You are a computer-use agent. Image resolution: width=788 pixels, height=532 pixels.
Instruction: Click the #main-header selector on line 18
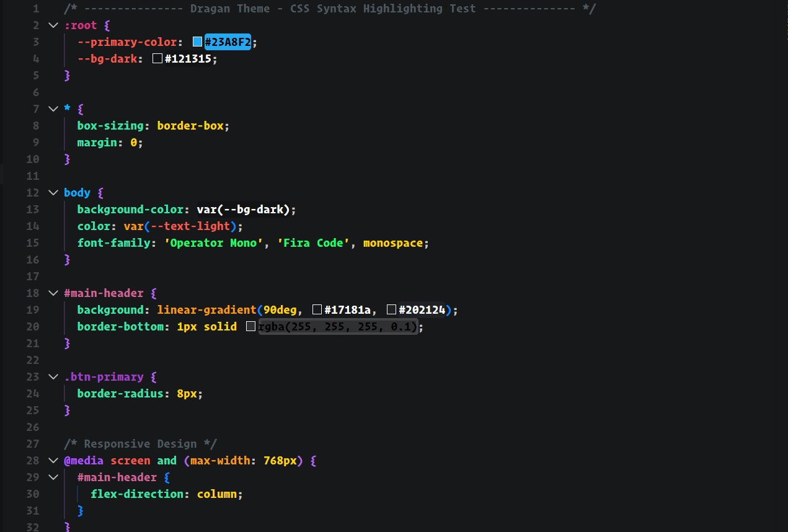point(104,293)
